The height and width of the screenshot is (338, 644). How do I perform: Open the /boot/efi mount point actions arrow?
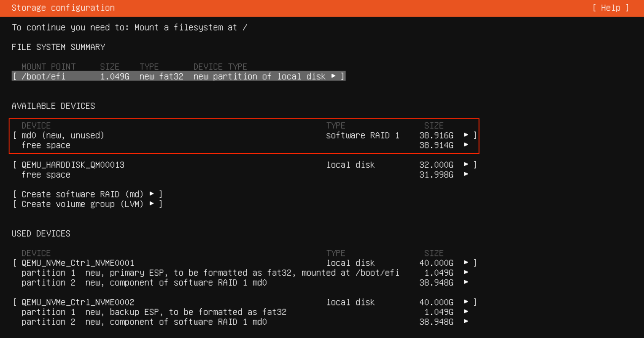point(334,76)
